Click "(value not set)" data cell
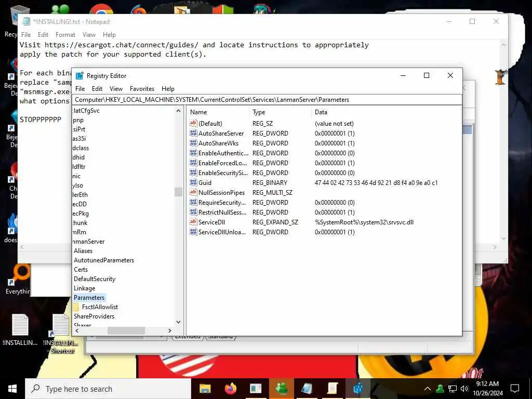 coord(334,124)
